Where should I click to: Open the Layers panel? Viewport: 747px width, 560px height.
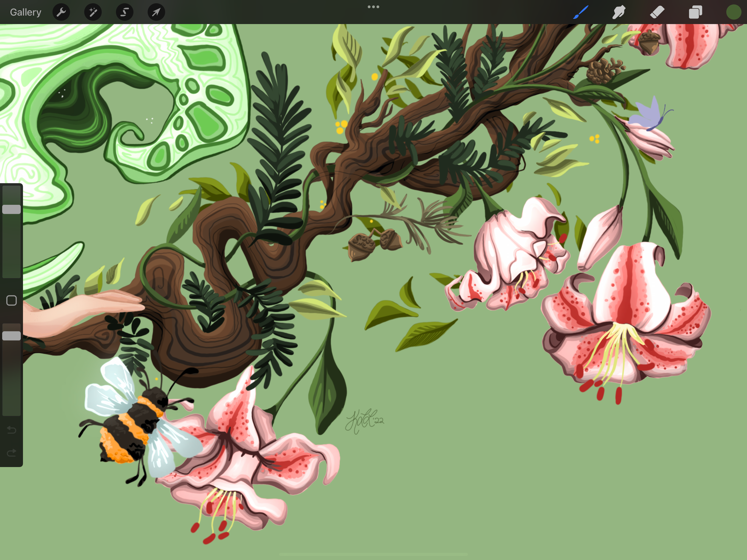(695, 12)
